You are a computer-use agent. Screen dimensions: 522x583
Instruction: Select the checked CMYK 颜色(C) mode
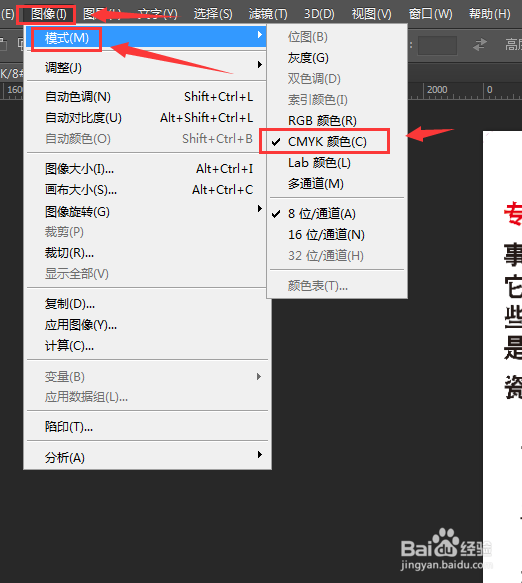tap(337, 142)
